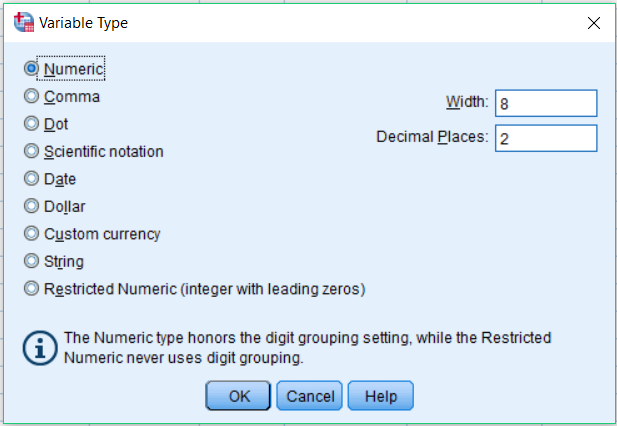617x426 pixels.
Task: Pick the Scientific notation type
Action: [31, 151]
